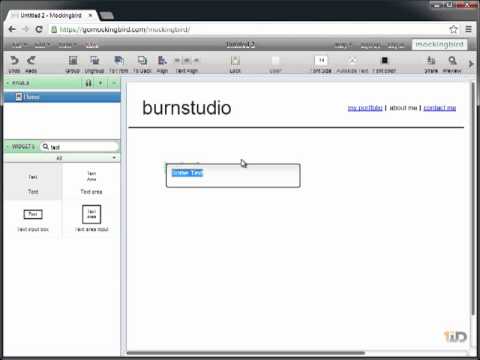This screenshot has width=480, height=360.
Task: Click the To Front toolbar icon
Action: pyautogui.click(x=119, y=60)
